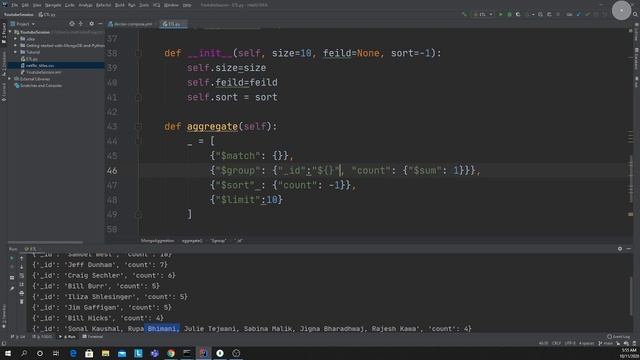Open Project panel settings gear
Viewport: 640px width, 360px height.
point(91,24)
